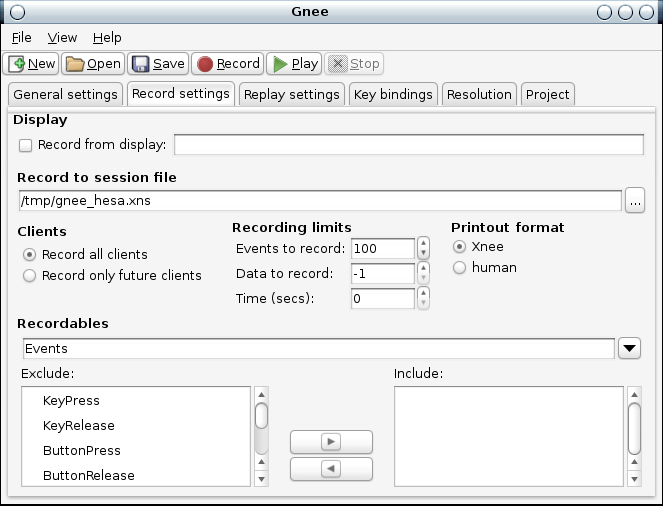Click the Data to record value field
The image size is (663, 506).
coord(383,274)
